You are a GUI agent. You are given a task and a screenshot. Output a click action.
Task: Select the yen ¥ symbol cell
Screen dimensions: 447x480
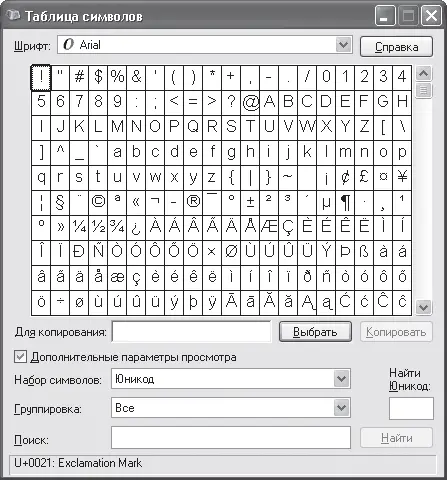click(x=402, y=178)
